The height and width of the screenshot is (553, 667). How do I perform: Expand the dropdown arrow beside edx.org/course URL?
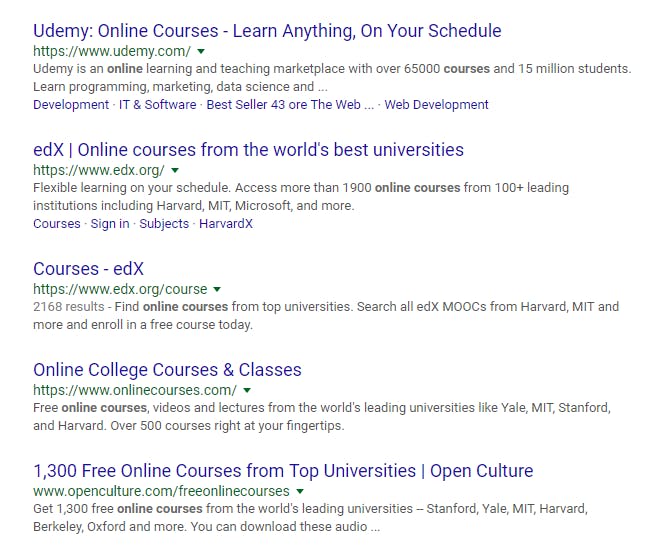click(217, 289)
